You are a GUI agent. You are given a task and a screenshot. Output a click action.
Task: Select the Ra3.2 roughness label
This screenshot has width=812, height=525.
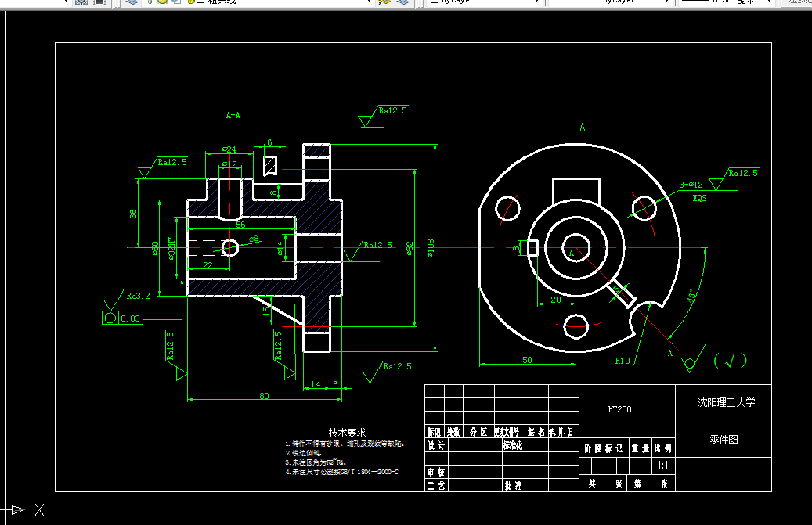point(139,296)
